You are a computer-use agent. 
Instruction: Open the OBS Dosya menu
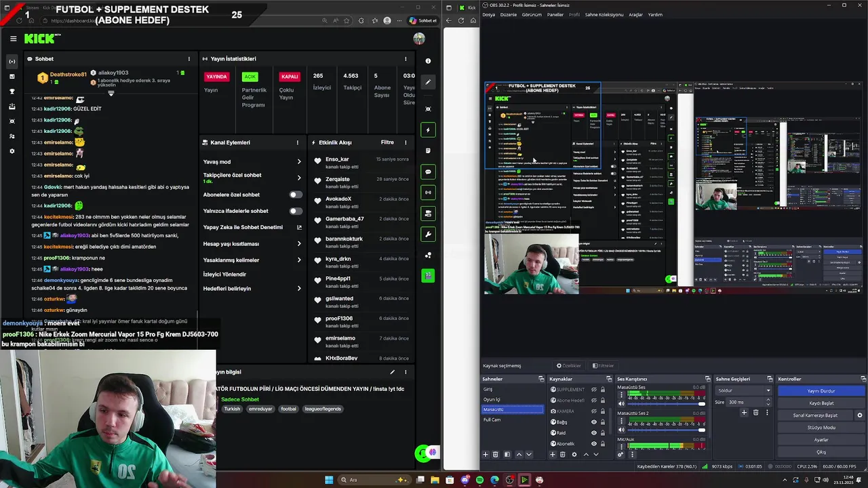pos(488,15)
